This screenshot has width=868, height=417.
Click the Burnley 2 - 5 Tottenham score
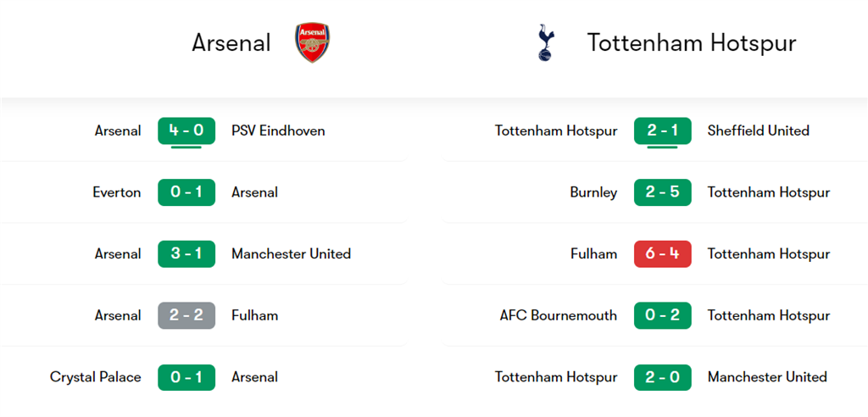[x=662, y=192]
